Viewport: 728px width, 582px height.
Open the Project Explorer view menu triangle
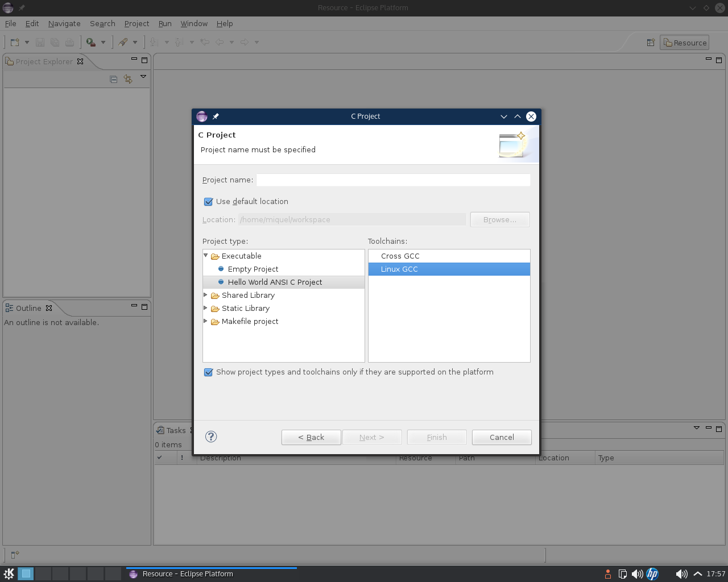coord(143,77)
